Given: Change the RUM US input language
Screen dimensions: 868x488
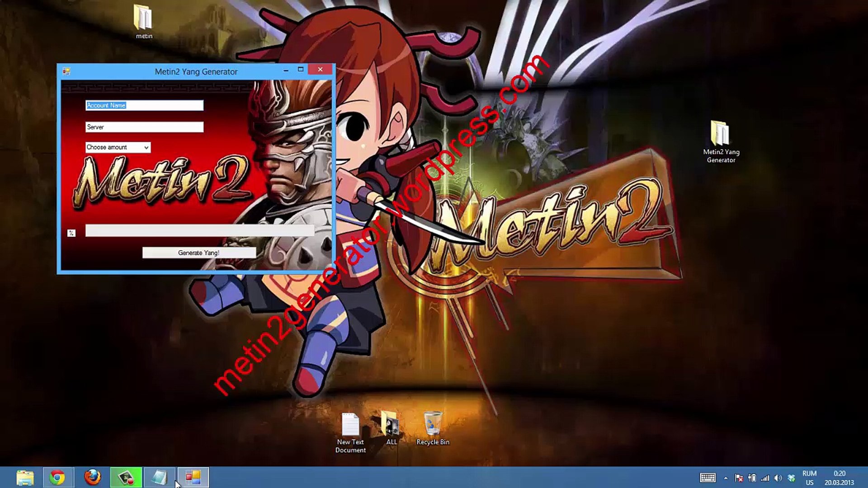Looking at the screenshot, I should point(809,478).
